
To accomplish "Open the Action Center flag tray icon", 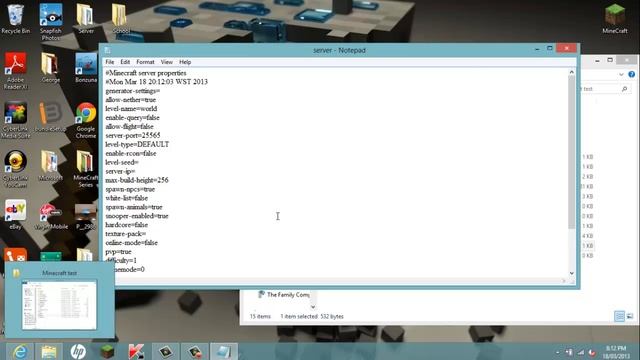I will coord(569,352).
